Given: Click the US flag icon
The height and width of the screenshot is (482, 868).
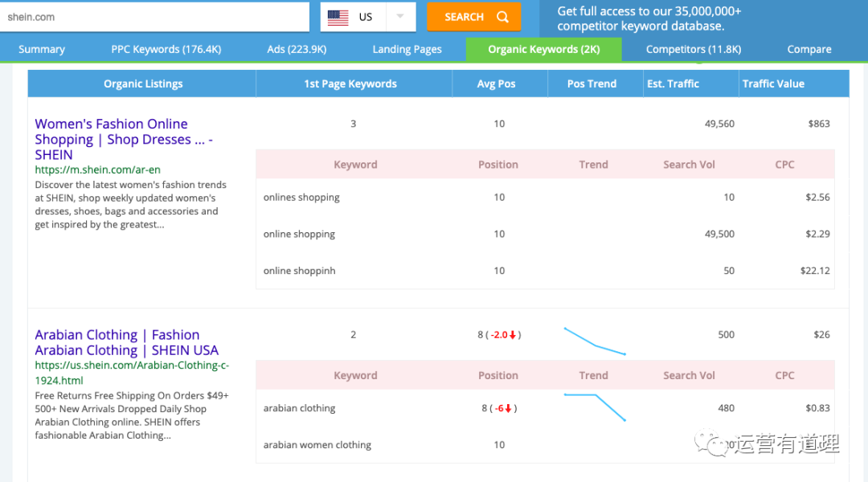Looking at the screenshot, I should pyautogui.click(x=338, y=17).
